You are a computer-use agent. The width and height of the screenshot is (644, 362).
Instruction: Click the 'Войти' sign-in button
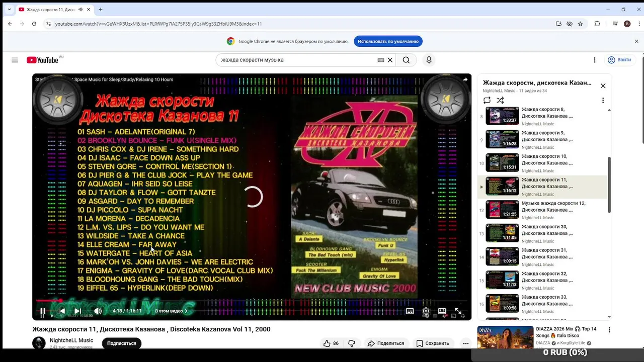click(x=619, y=60)
